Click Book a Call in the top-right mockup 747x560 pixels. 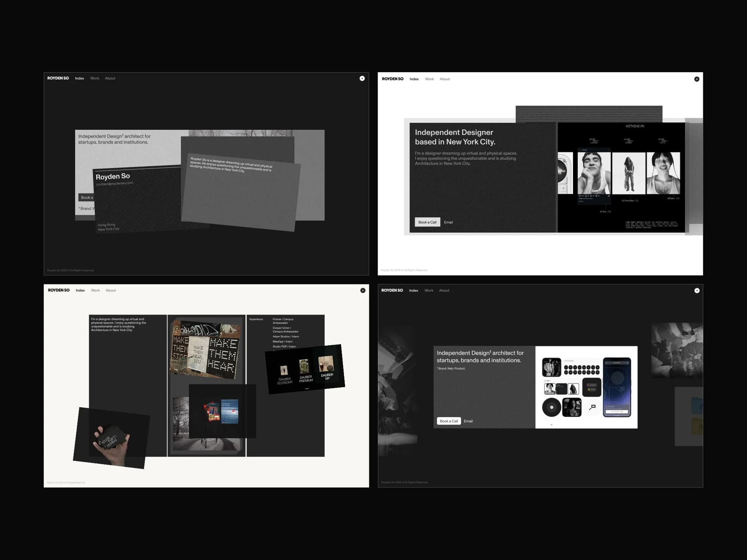click(x=427, y=222)
